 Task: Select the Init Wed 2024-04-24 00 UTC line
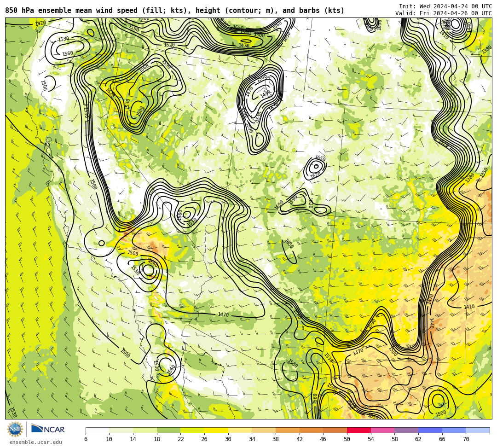click(x=445, y=6)
